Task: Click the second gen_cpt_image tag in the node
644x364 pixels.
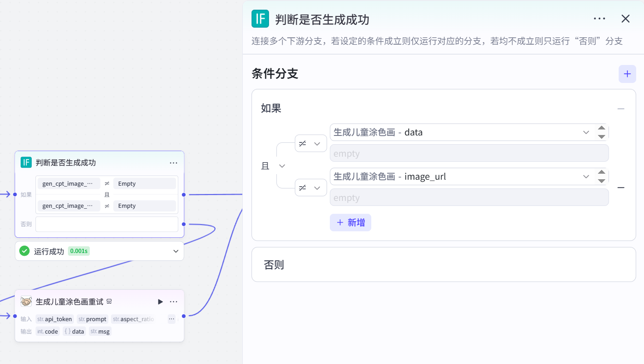Action: 69,205
